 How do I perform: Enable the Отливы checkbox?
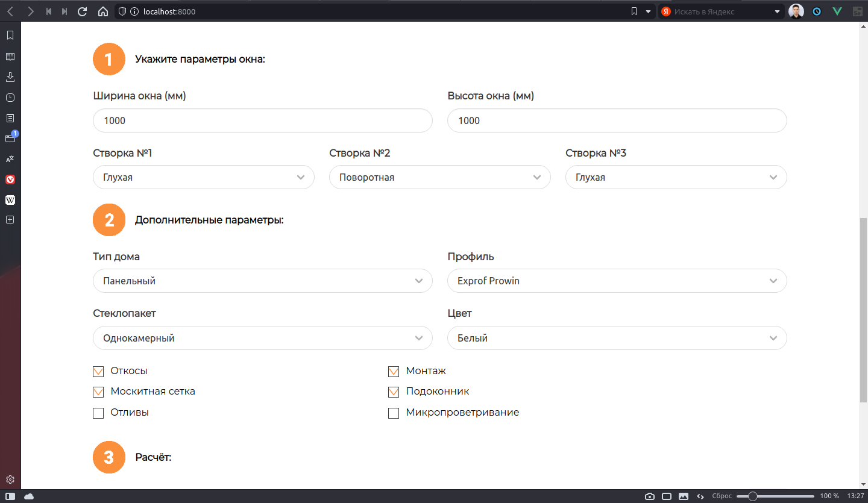[x=98, y=413]
